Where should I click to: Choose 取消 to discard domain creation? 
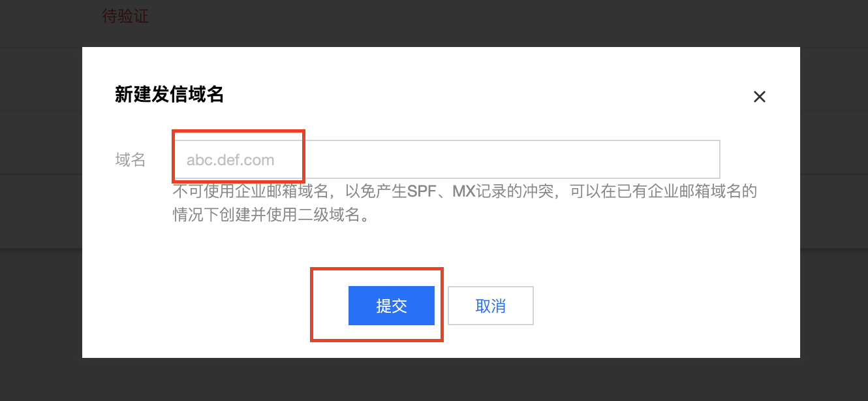(x=491, y=306)
